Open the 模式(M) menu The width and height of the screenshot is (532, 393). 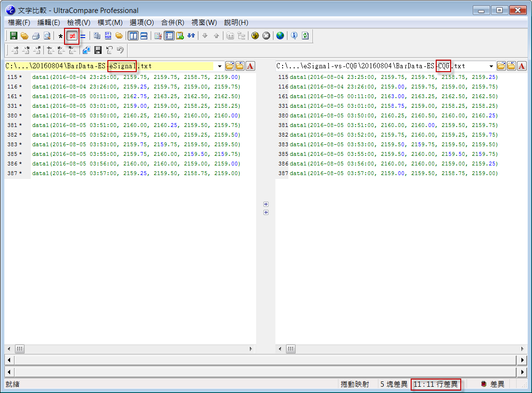[x=110, y=23]
